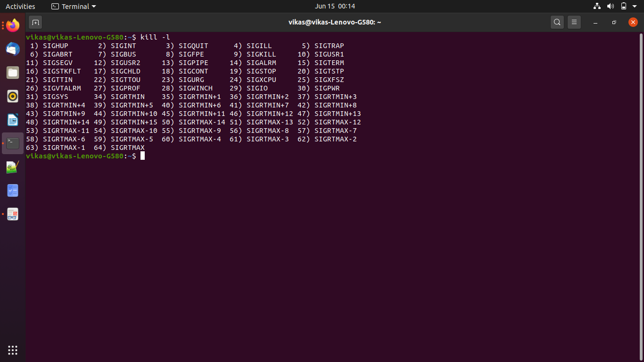Screen dimensions: 644x362
Task: Minimize the terminal window
Action: pos(595,22)
